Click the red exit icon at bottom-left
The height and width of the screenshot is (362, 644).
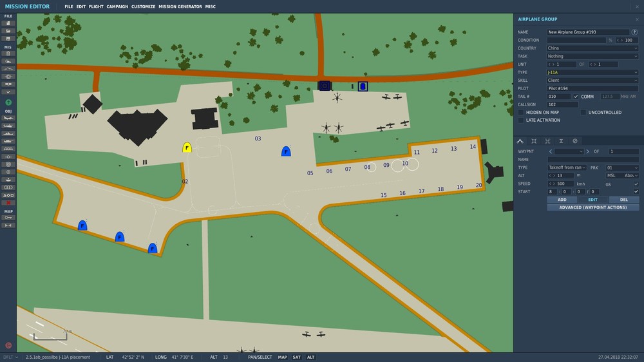point(8,345)
